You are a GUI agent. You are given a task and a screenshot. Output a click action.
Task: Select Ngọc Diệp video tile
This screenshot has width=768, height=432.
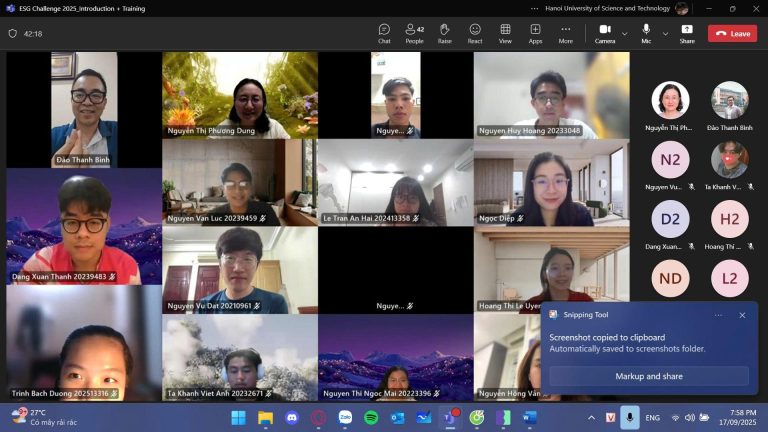tap(552, 183)
